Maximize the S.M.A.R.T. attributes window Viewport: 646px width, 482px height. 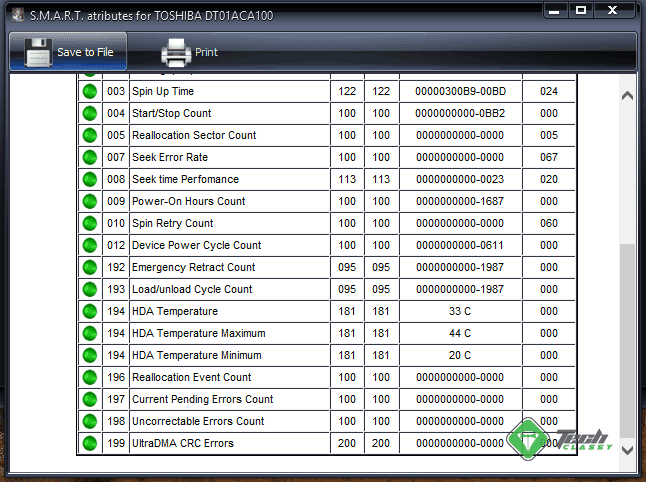tap(581, 10)
